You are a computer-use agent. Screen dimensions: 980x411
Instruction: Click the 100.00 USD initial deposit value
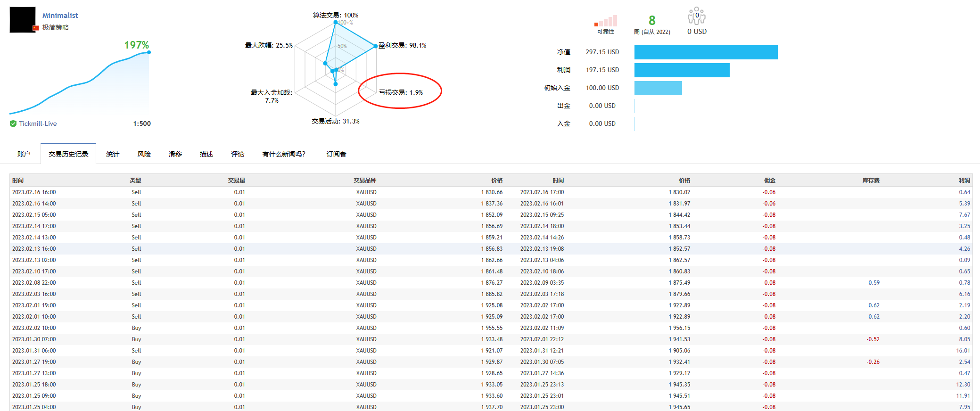602,88
